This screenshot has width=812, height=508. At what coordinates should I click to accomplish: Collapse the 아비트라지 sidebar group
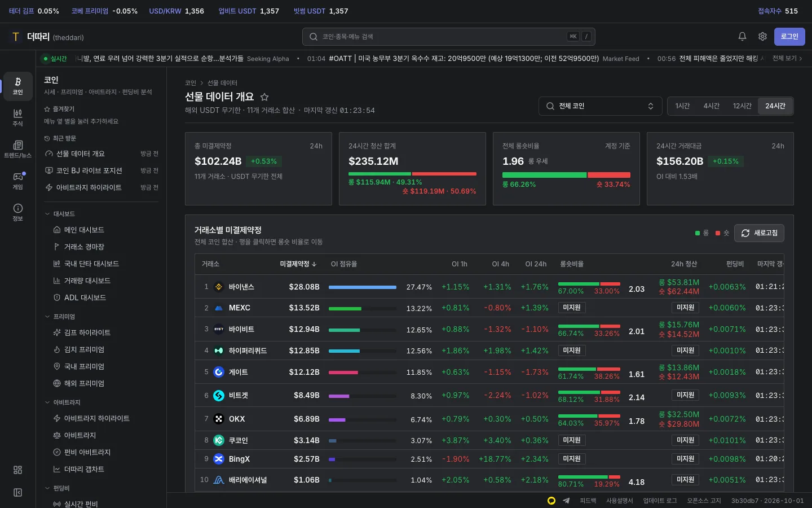(62, 402)
